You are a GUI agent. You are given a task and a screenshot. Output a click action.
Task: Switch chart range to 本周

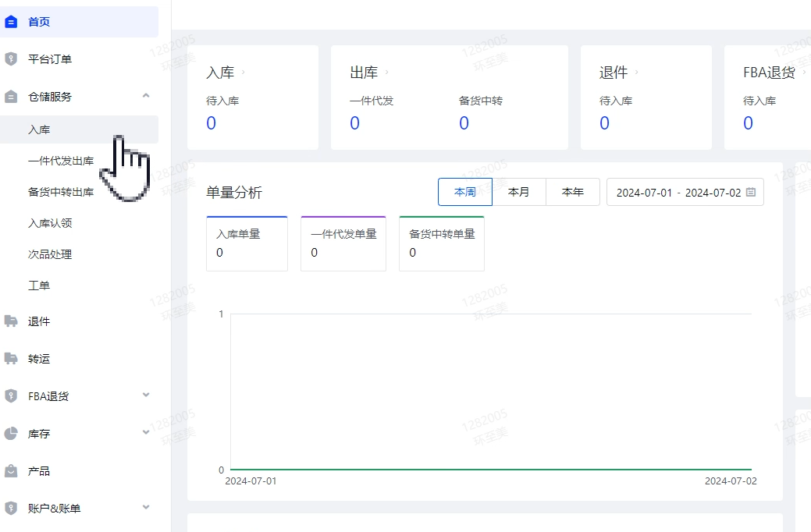point(465,192)
